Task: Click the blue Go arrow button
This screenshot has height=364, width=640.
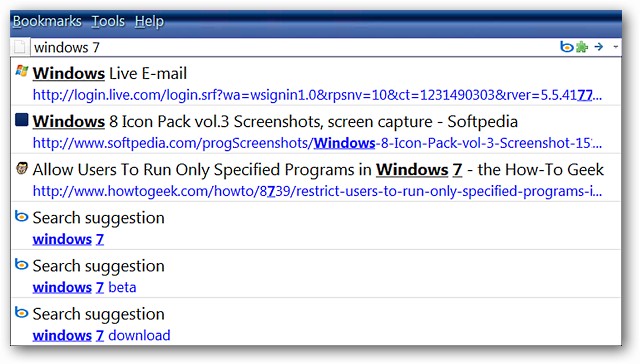Action: click(599, 47)
